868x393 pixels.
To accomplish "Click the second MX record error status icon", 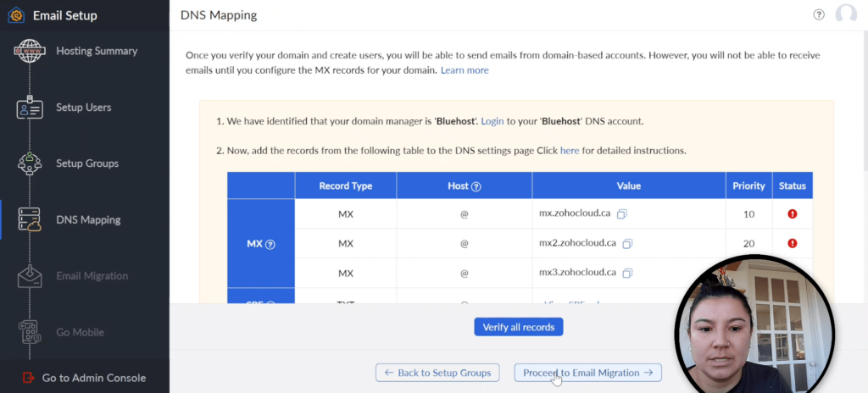I will click(792, 243).
